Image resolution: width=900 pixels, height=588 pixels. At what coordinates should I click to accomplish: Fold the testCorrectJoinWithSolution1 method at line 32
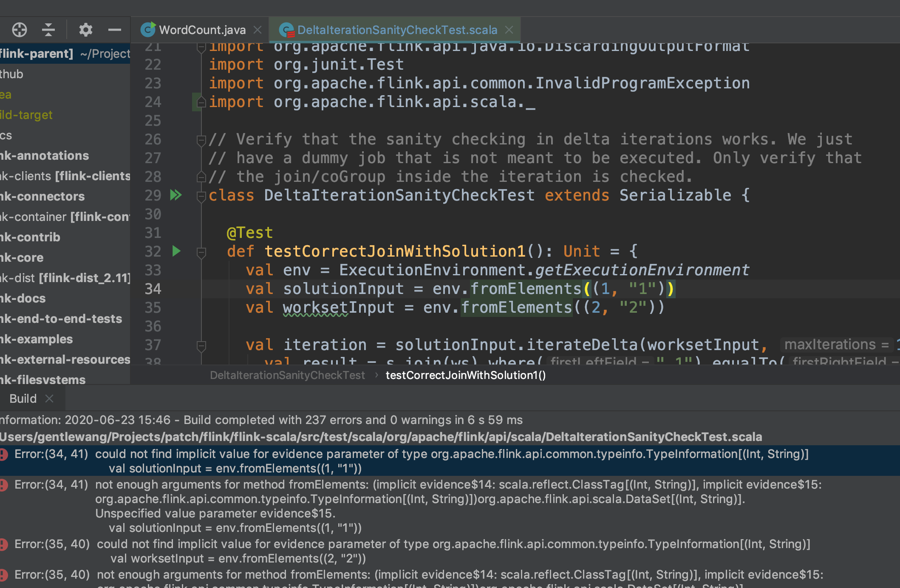point(201,252)
